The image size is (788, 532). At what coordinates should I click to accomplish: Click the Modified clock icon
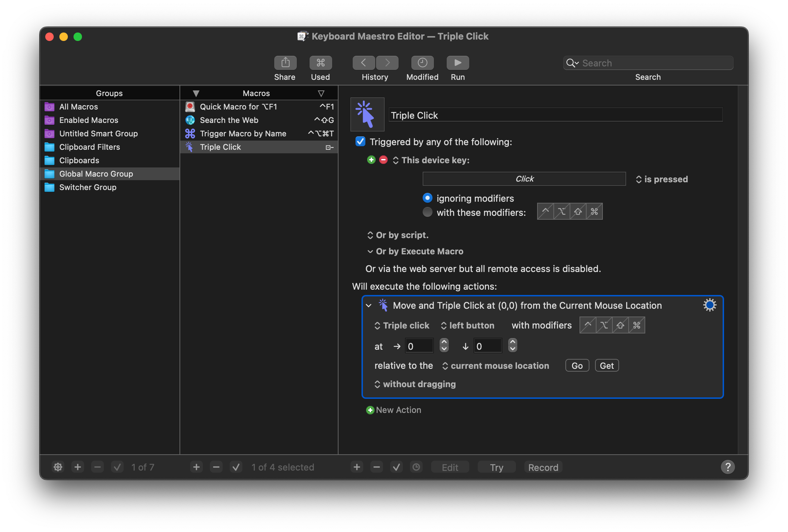pos(422,63)
